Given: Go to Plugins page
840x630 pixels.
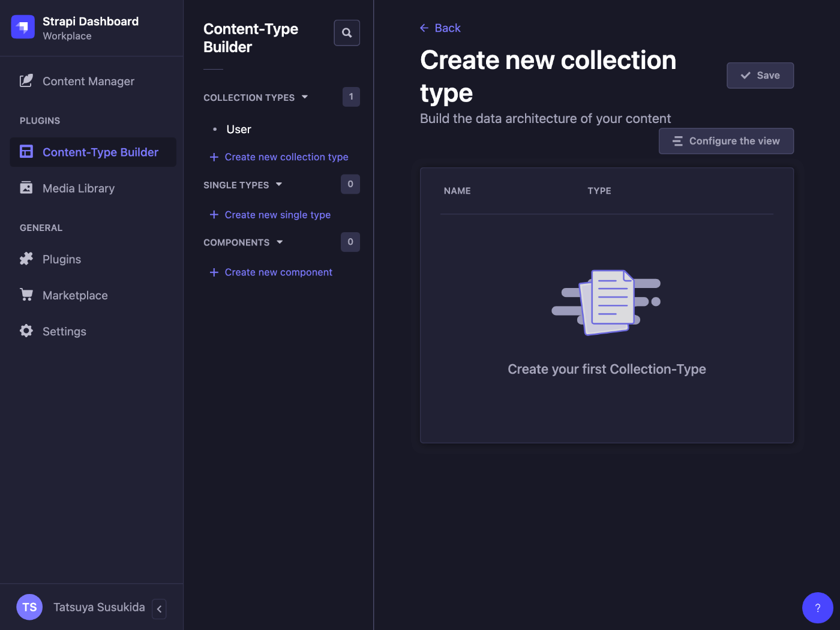Looking at the screenshot, I should (93, 259).
